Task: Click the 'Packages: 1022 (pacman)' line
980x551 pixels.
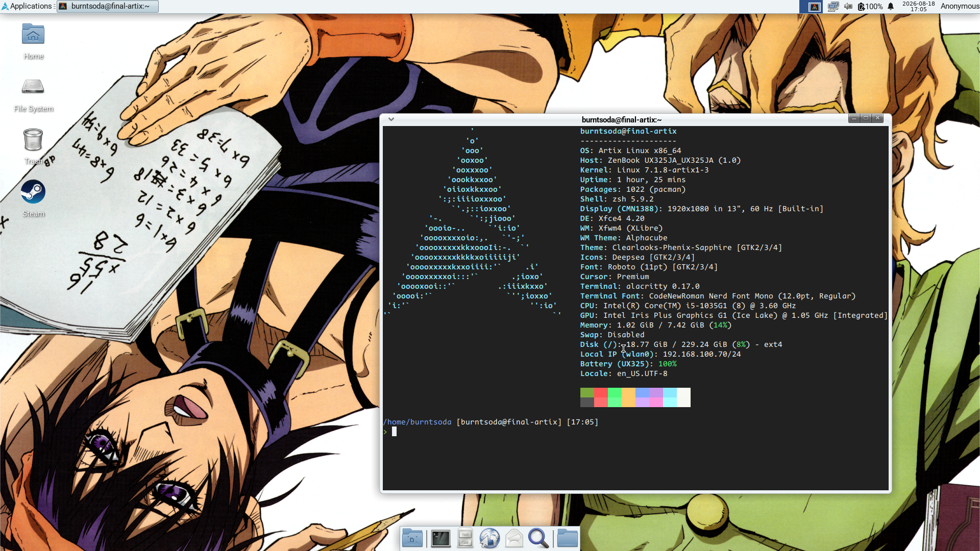Action: pos(633,189)
